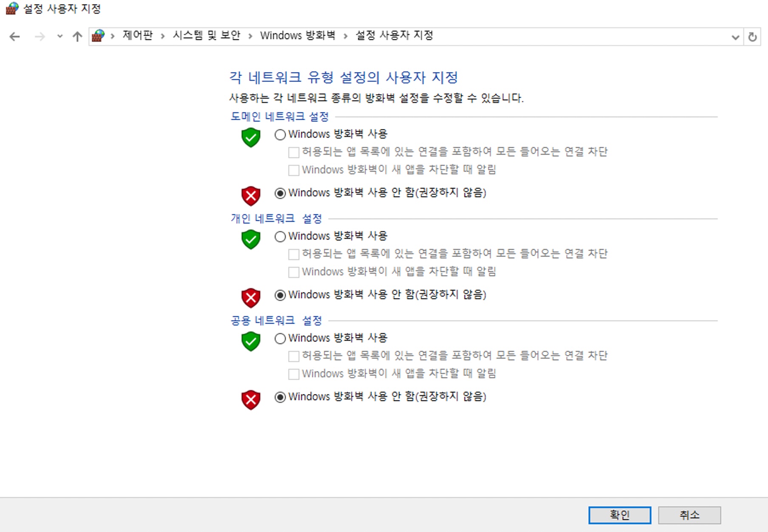Image resolution: width=768 pixels, height=532 pixels.
Task: Click 설정 사용자 지정 breadcrumb
Action: (394, 35)
